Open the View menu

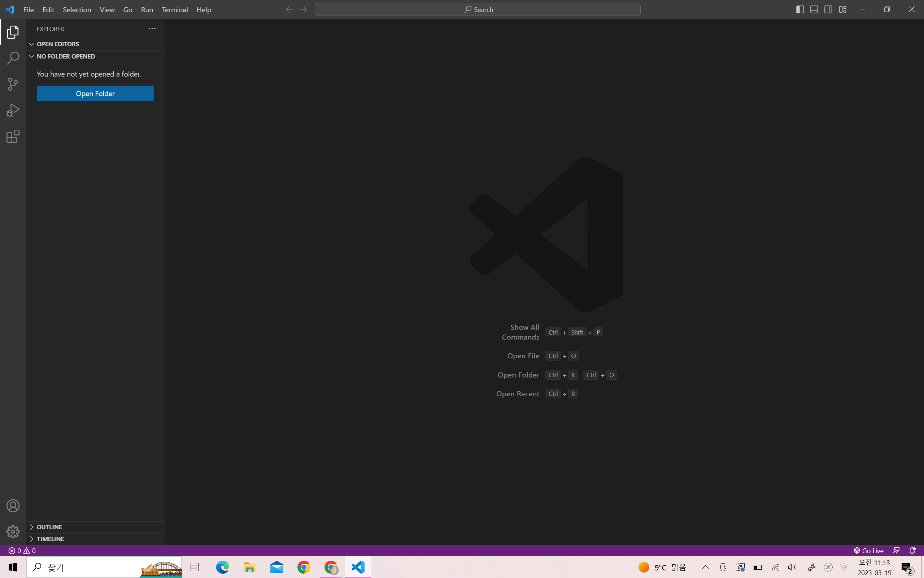[x=107, y=9]
